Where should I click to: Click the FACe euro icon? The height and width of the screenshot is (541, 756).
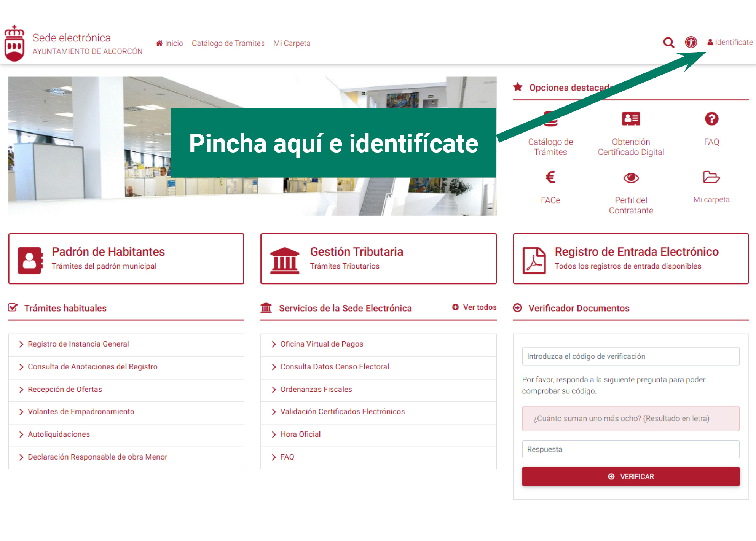point(550,177)
